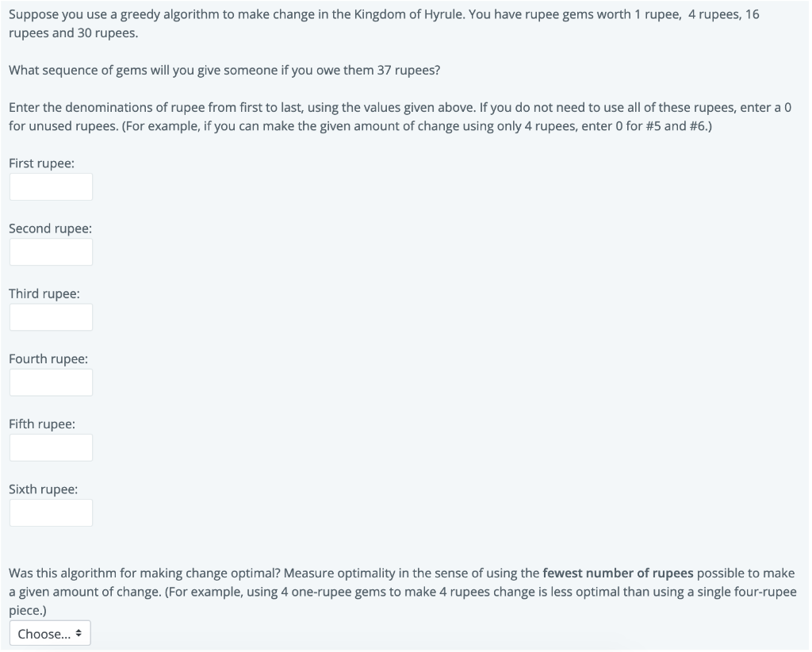Image resolution: width=812 pixels, height=652 pixels.
Task: Place cursor in the first answer box
Action: coord(51,186)
